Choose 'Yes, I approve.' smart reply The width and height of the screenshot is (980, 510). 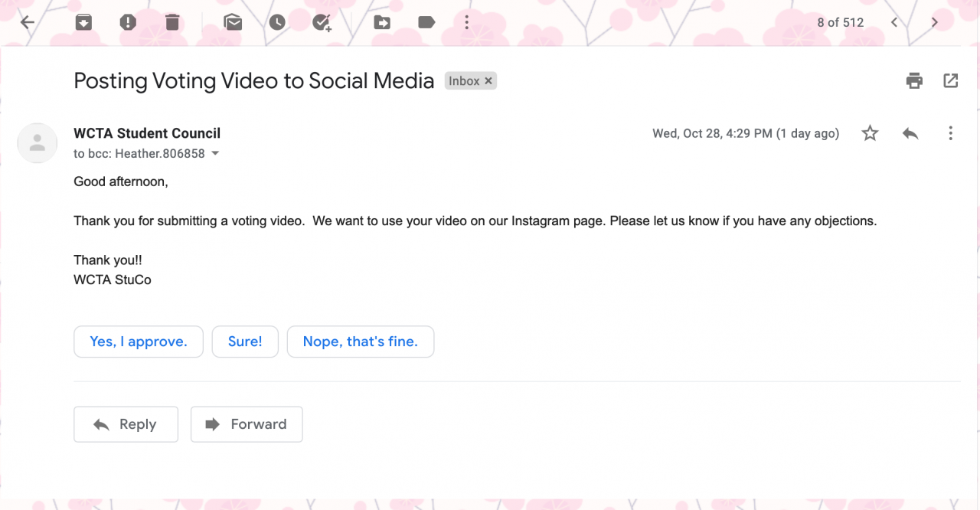tap(139, 342)
